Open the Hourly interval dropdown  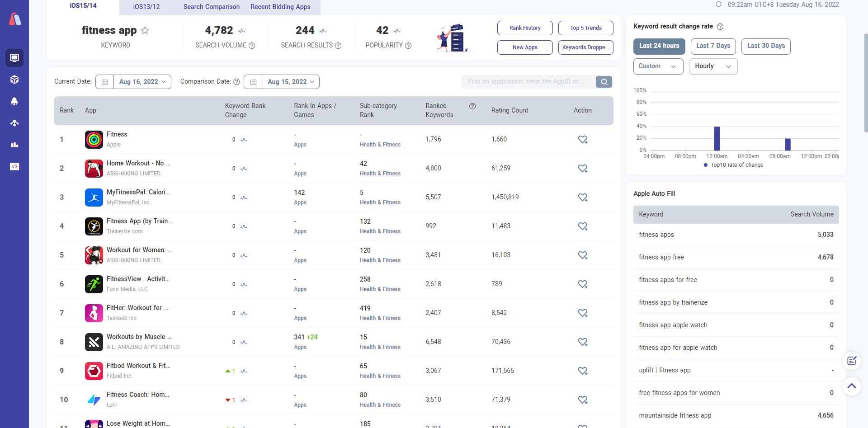[713, 66]
